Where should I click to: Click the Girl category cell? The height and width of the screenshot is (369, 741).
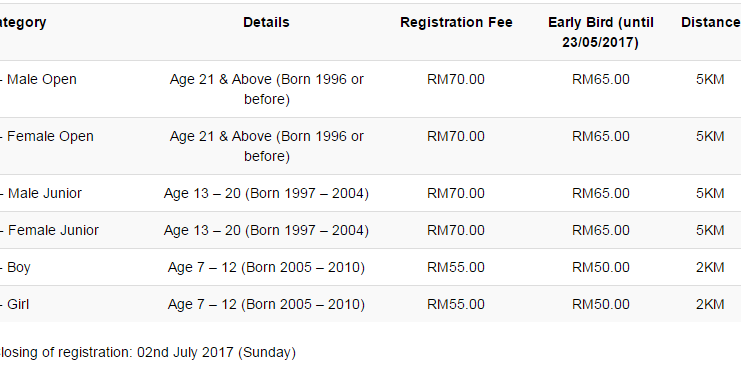coord(15,304)
